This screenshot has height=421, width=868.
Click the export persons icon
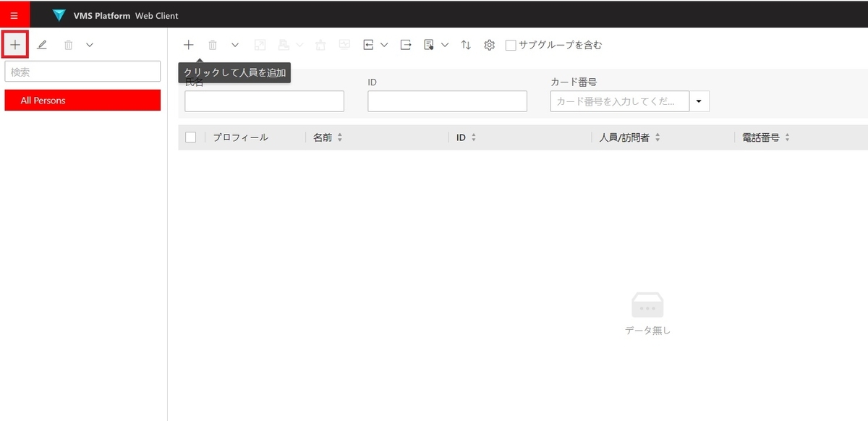[x=406, y=44]
